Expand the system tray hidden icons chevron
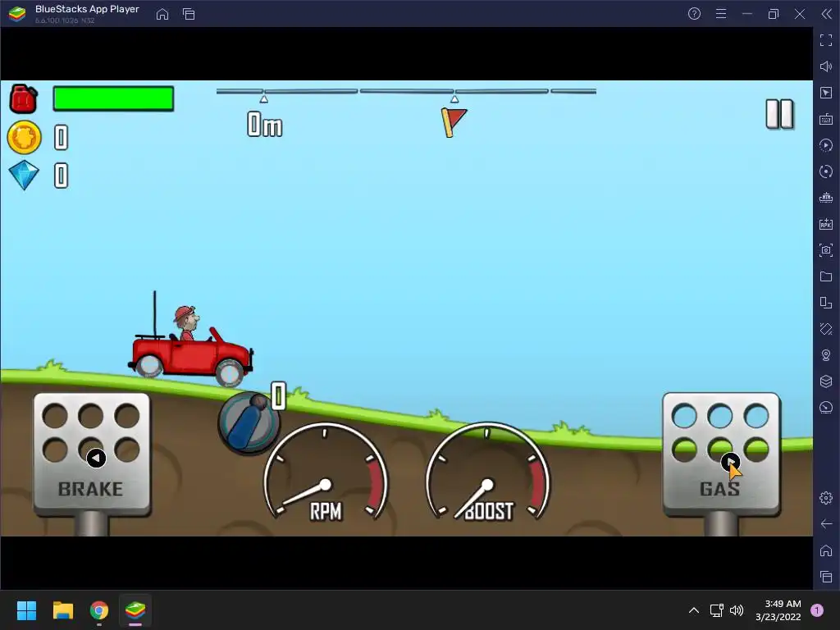The width and height of the screenshot is (840, 630). point(694,610)
